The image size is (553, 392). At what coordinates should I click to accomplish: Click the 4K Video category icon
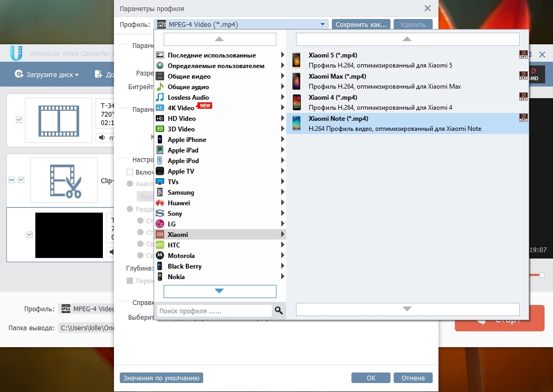(x=160, y=108)
